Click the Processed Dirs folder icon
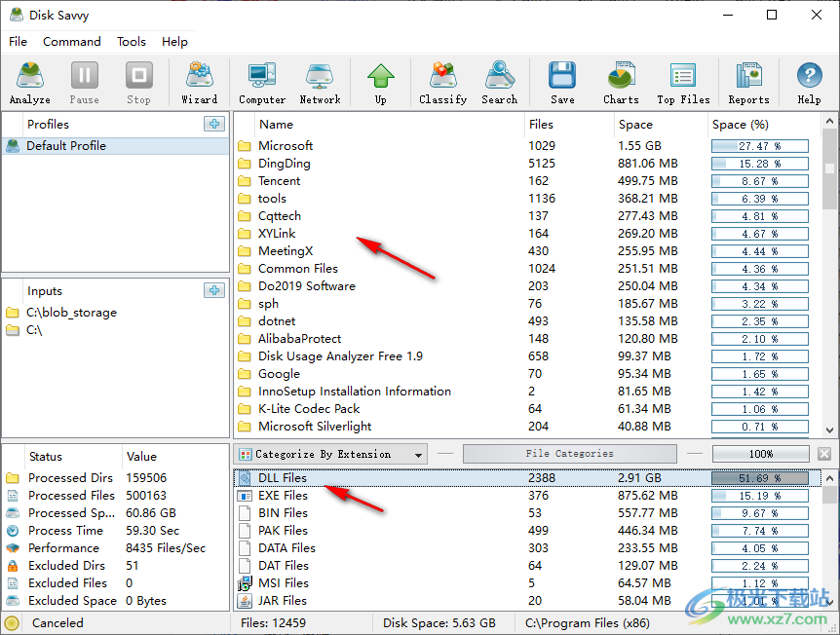 pos(13,477)
